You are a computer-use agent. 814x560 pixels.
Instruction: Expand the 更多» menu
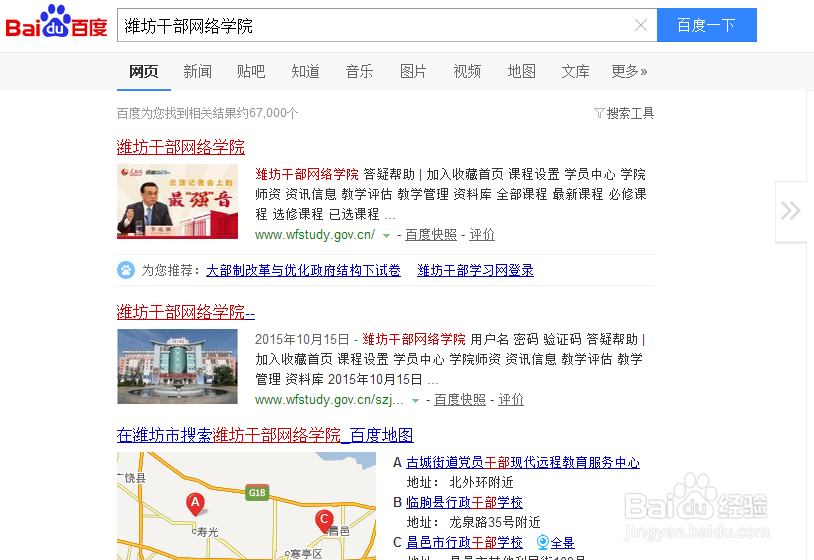(629, 71)
